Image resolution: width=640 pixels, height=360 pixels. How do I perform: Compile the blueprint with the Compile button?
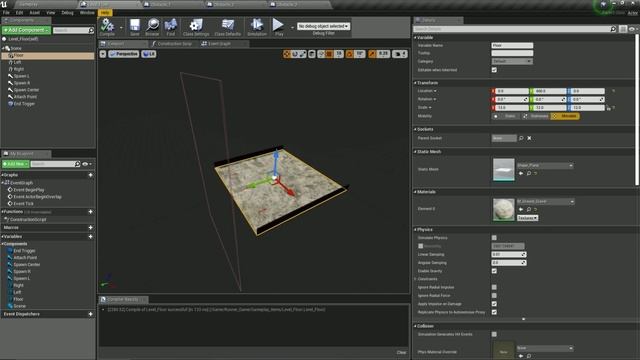[107, 27]
